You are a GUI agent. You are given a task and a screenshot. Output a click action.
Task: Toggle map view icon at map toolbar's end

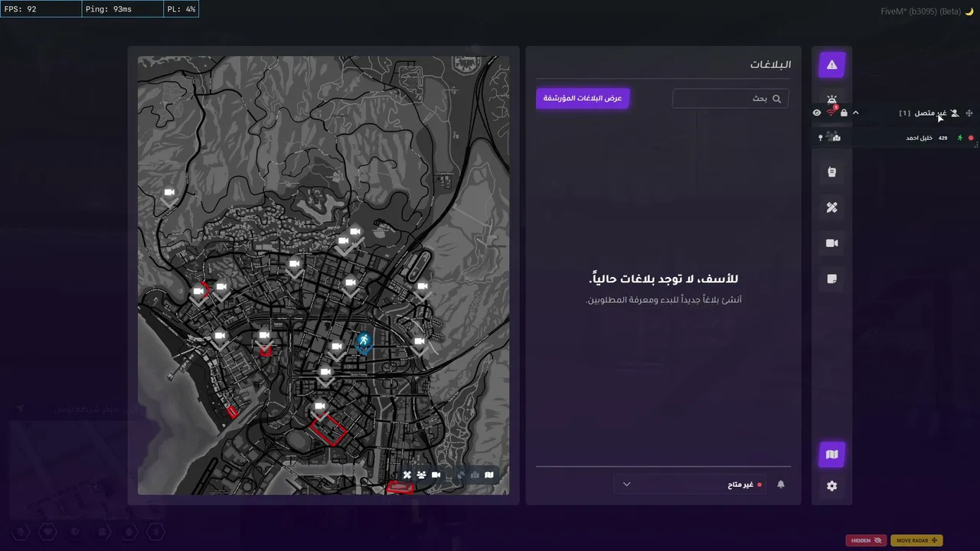pyautogui.click(x=489, y=475)
